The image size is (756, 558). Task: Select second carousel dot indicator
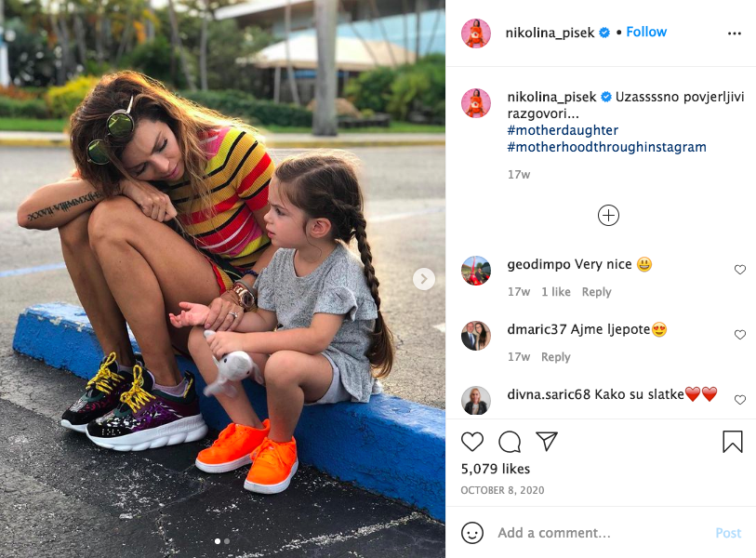227,541
